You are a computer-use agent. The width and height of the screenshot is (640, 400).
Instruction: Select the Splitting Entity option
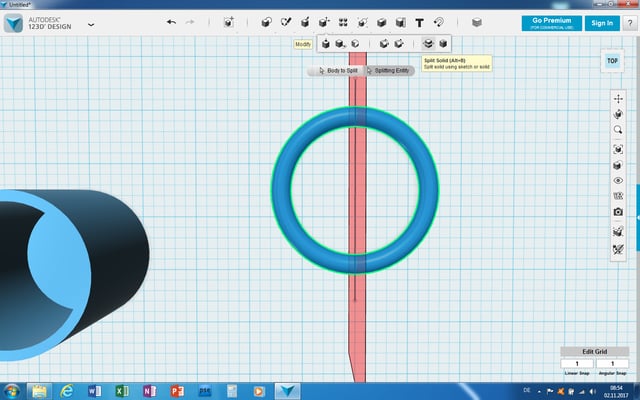[390, 71]
